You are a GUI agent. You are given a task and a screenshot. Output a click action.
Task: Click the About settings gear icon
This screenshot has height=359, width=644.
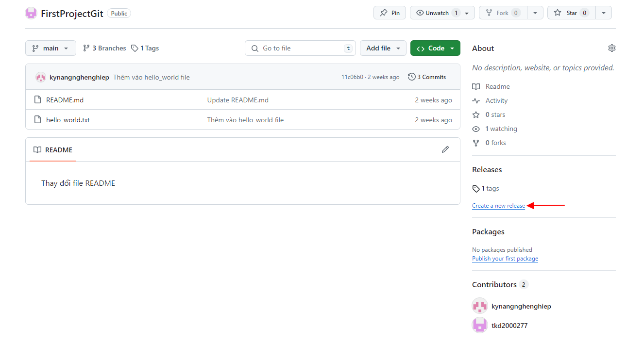click(611, 48)
